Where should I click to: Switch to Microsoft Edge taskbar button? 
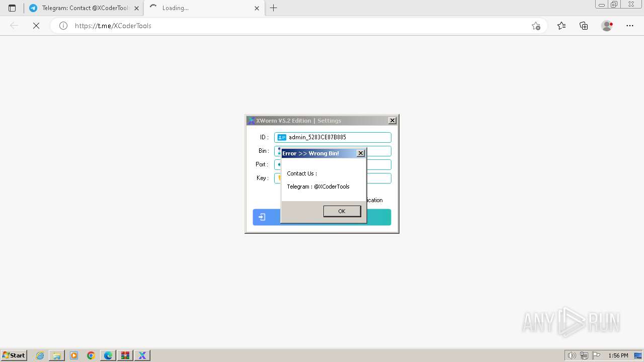point(108,355)
